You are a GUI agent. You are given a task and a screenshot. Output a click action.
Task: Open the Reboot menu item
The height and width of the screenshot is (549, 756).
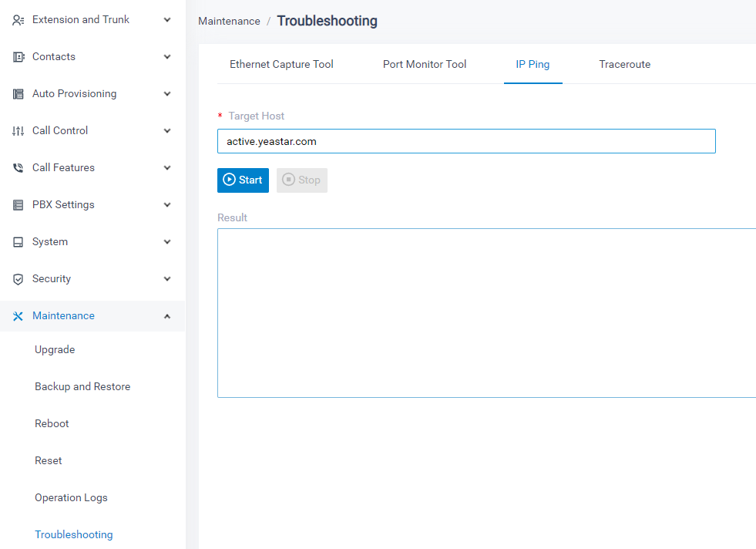point(52,423)
